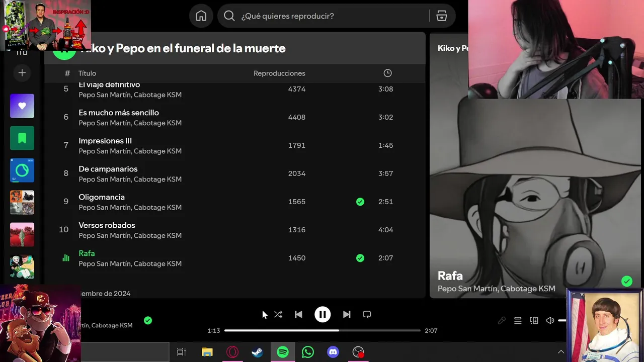Viewport: 644px width, 362px height.
Task: Select track 'Impresiones III'
Action: [105, 141]
